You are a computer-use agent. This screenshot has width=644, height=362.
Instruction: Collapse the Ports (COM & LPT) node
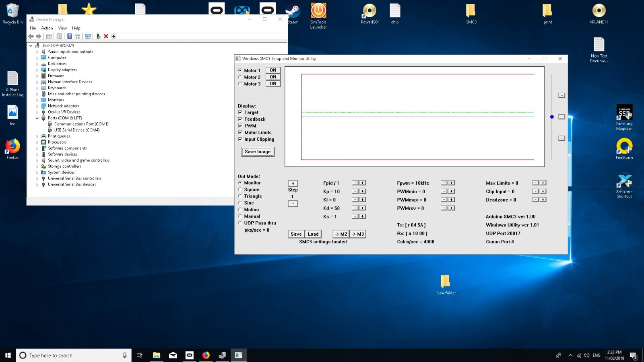click(x=37, y=118)
